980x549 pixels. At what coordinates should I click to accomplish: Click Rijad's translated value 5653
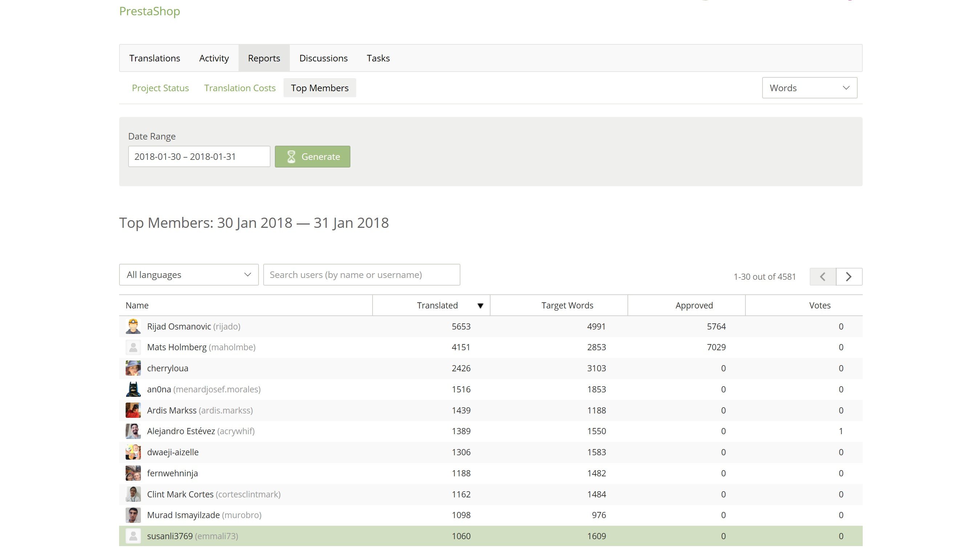461,327
